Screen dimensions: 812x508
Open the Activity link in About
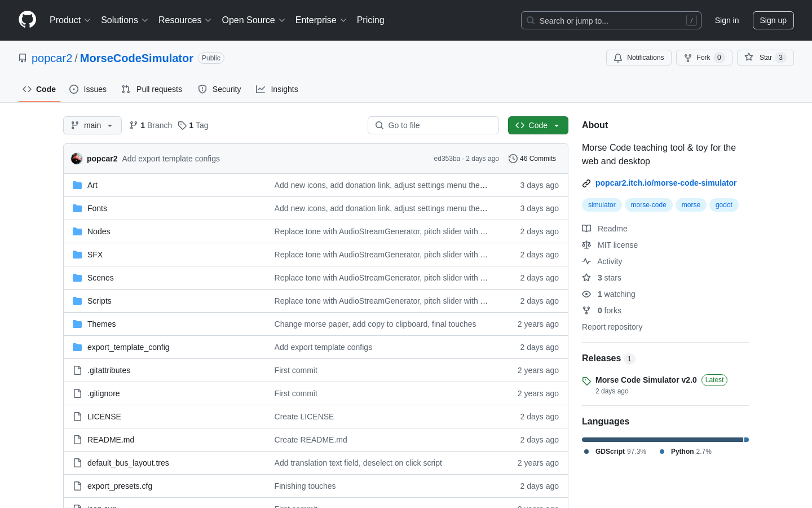[x=602, y=261]
